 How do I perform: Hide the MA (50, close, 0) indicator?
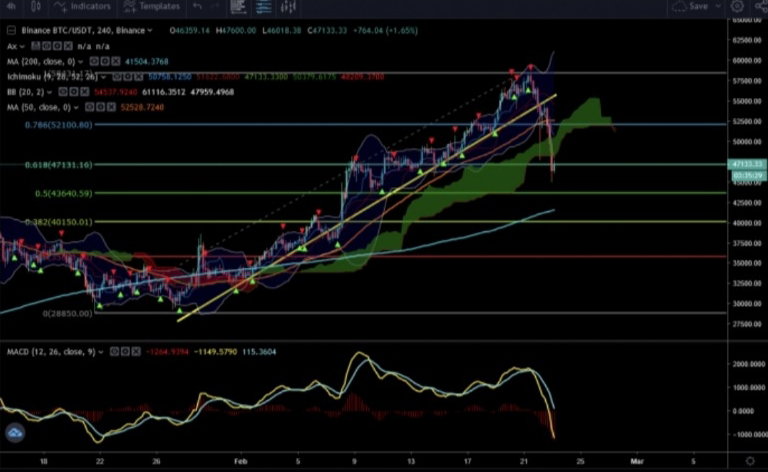tap(90, 107)
